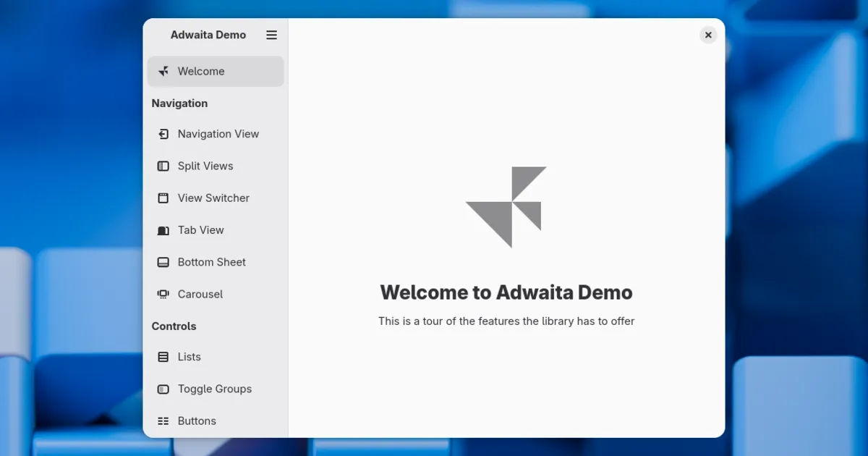Click the 'Adwaita Demo' sidebar title

[208, 35]
